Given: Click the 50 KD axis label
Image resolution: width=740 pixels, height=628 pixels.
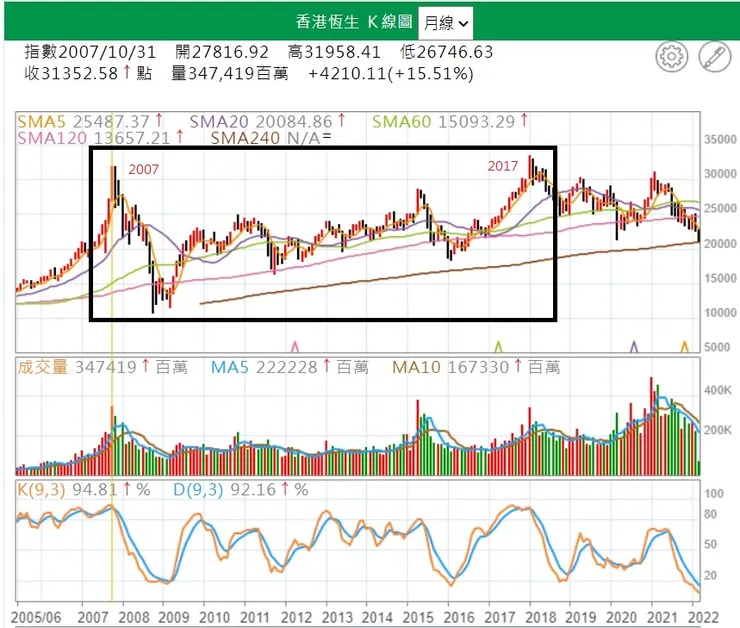Looking at the screenshot, I should [x=711, y=544].
